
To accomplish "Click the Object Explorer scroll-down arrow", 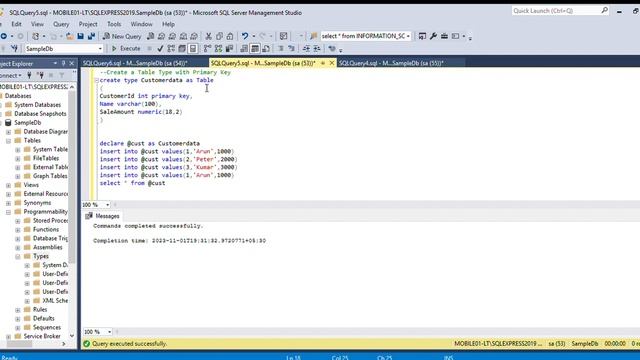I will coord(72,336).
